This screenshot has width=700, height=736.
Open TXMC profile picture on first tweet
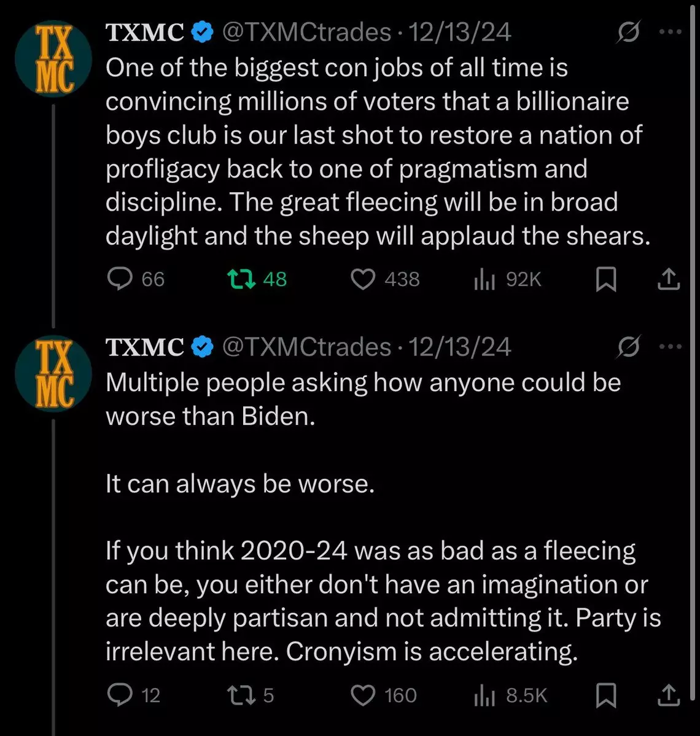tap(53, 60)
